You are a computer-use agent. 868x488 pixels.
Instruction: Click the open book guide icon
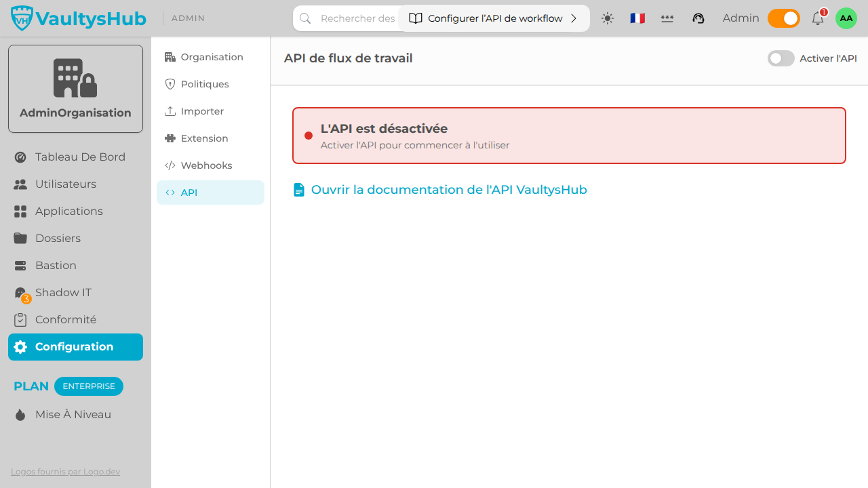coord(416,18)
